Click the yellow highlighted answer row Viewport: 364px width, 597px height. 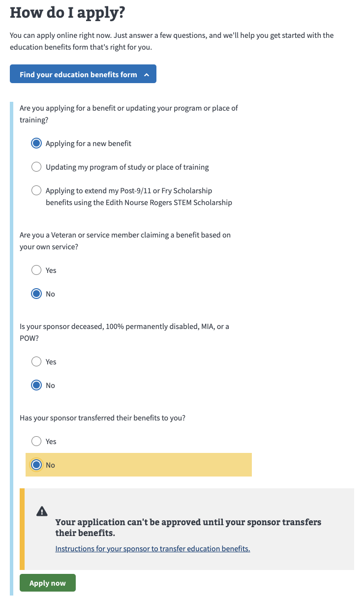pos(138,465)
